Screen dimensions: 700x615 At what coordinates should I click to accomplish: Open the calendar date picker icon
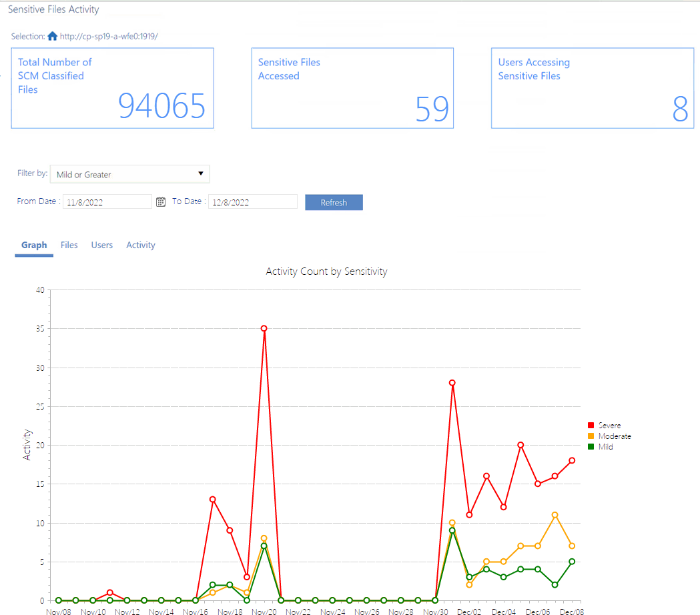click(160, 201)
